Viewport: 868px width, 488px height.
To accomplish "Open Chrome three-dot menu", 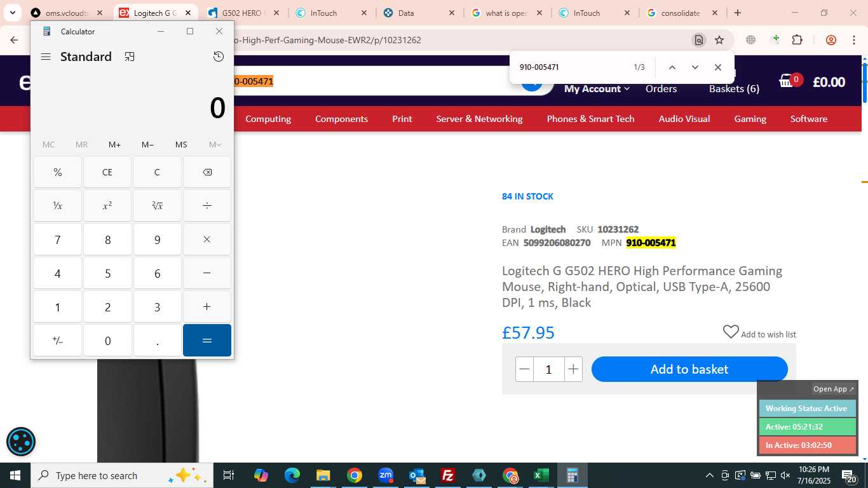I will 854,40.
